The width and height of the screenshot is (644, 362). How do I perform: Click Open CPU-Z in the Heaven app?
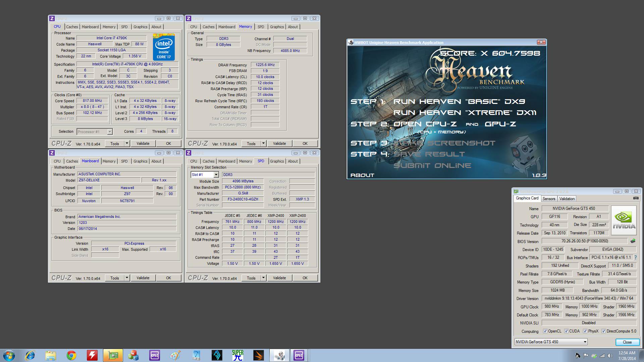click(425, 124)
